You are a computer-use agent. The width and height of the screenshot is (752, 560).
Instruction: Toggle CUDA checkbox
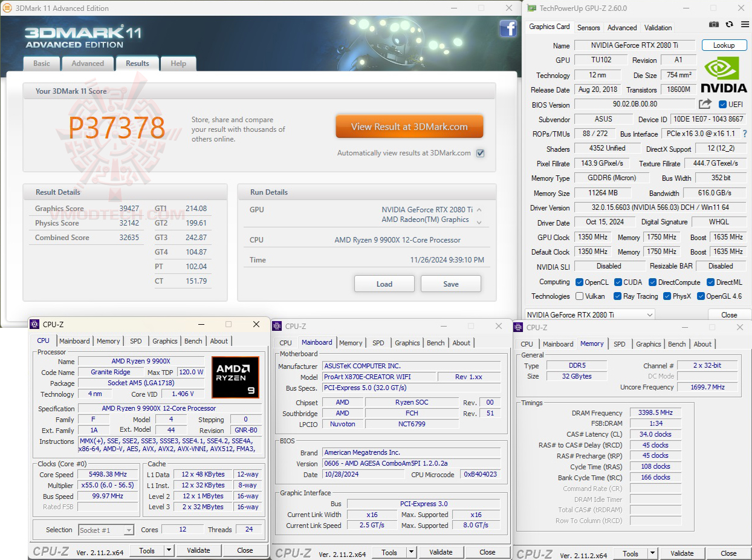click(x=618, y=282)
